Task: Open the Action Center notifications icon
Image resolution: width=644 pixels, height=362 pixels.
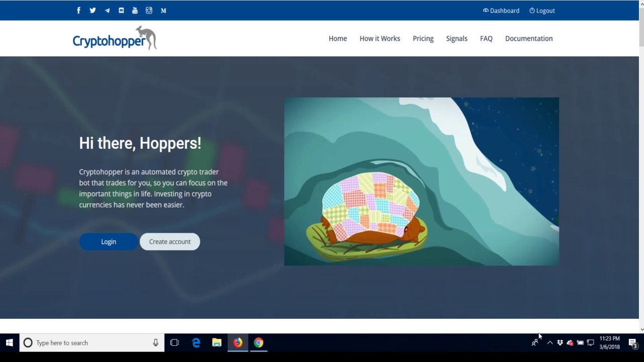Action: [633, 343]
